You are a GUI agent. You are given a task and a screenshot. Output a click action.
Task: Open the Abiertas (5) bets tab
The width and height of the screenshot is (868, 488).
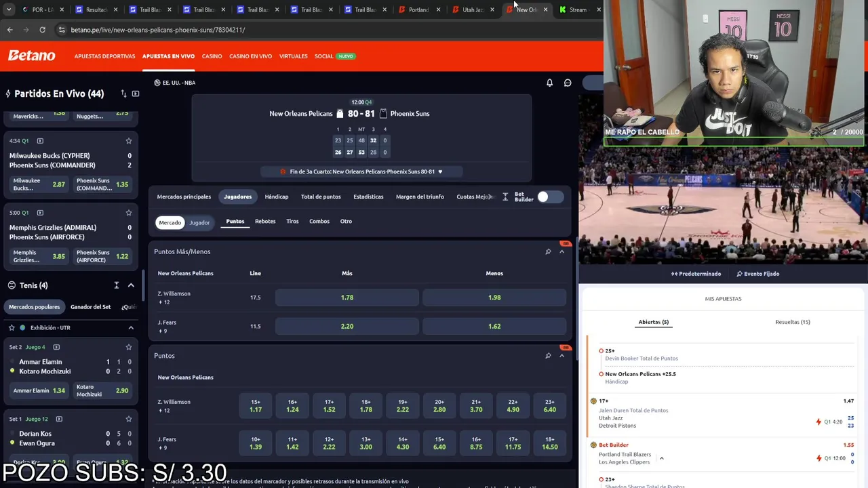[x=654, y=322]
